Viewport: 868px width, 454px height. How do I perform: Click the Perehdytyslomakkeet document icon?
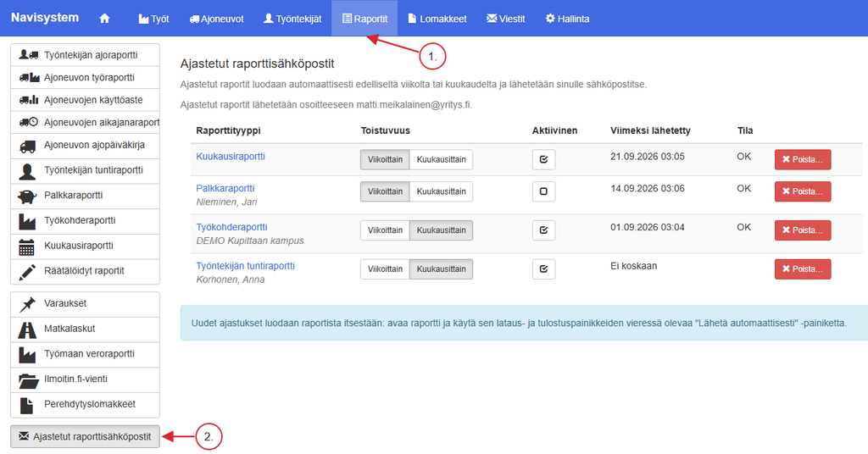(26, 405)
